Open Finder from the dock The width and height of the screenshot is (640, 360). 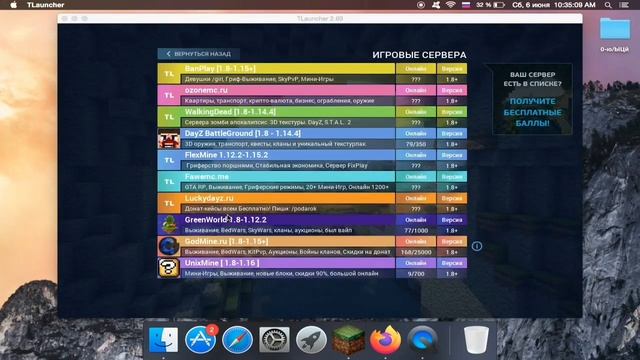click(x=163, y=340)
